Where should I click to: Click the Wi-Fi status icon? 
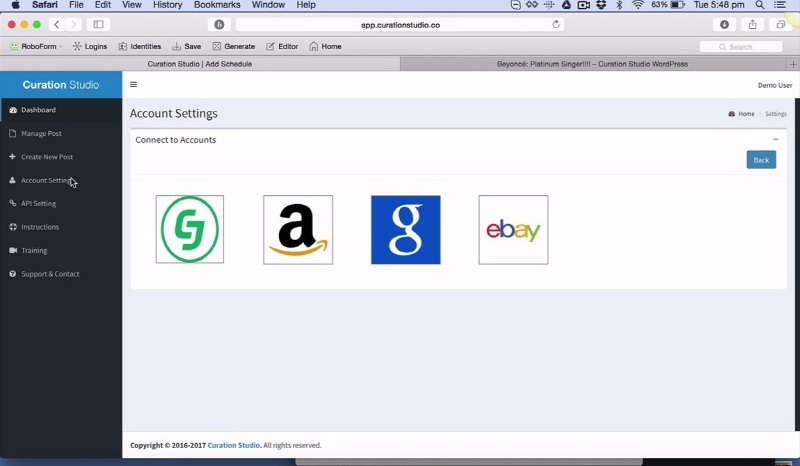pos(638,5)
